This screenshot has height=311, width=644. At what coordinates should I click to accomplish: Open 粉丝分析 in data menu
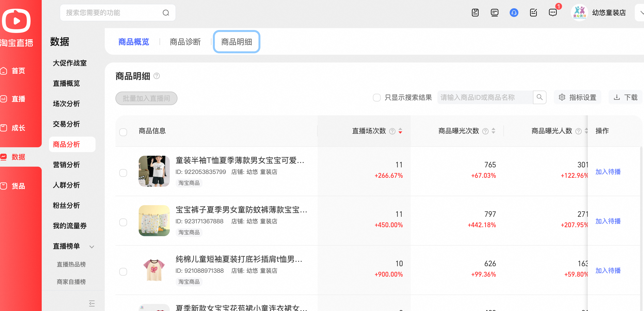point(66,205)
